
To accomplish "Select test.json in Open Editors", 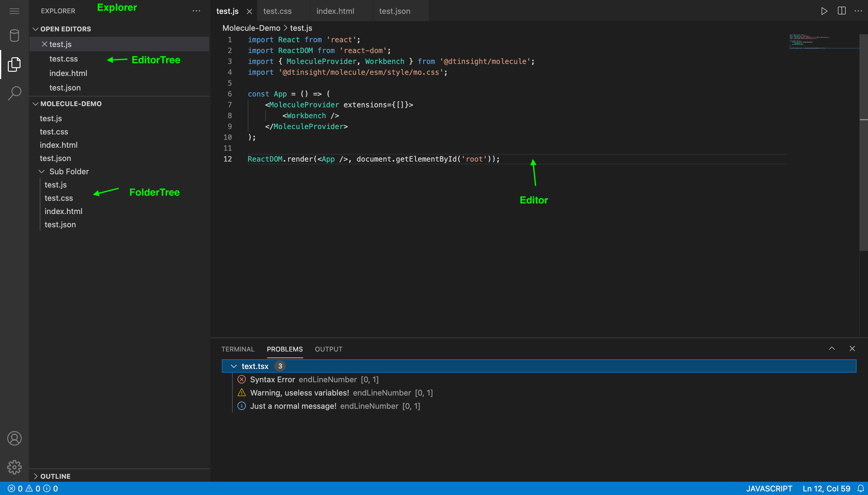I will [x=119, y=88].
